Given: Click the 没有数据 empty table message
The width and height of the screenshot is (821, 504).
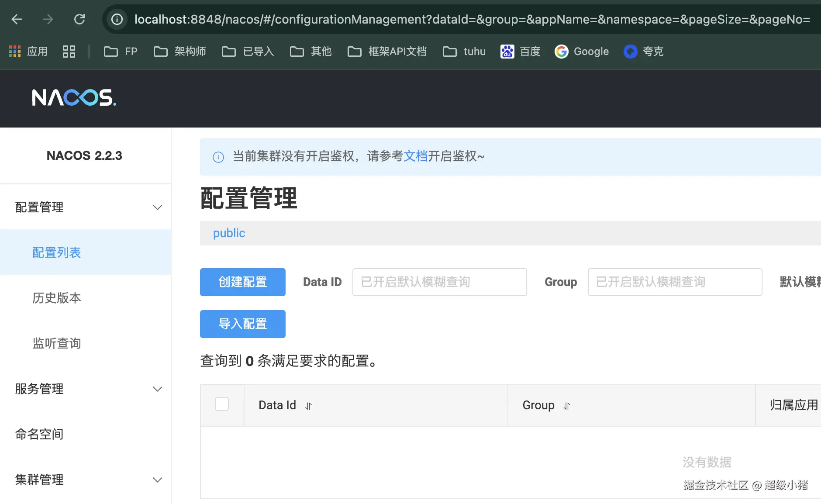Looking at the screenshot, I should (707, 462).
